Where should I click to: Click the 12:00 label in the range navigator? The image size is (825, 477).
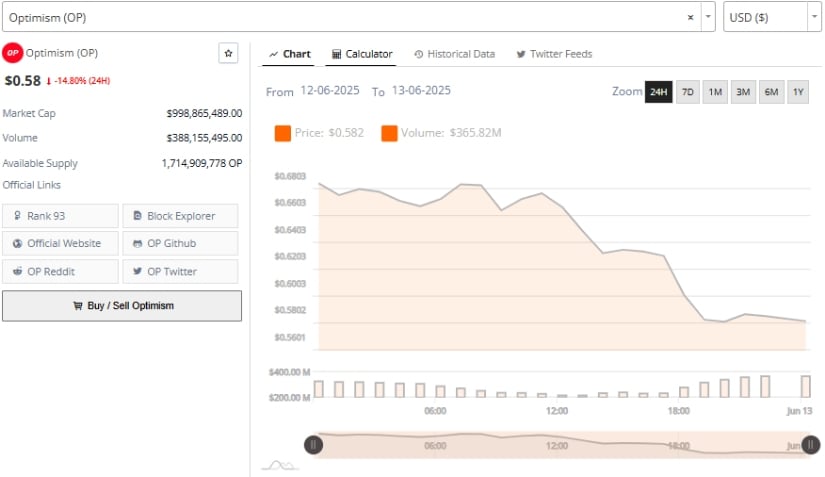pyautogui.click(x=557, y=446)
